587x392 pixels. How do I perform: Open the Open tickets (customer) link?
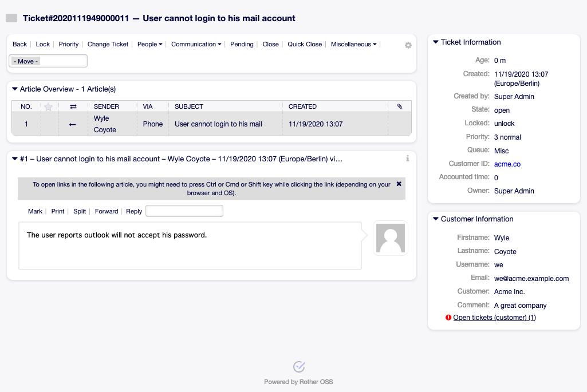coord(494,318)
